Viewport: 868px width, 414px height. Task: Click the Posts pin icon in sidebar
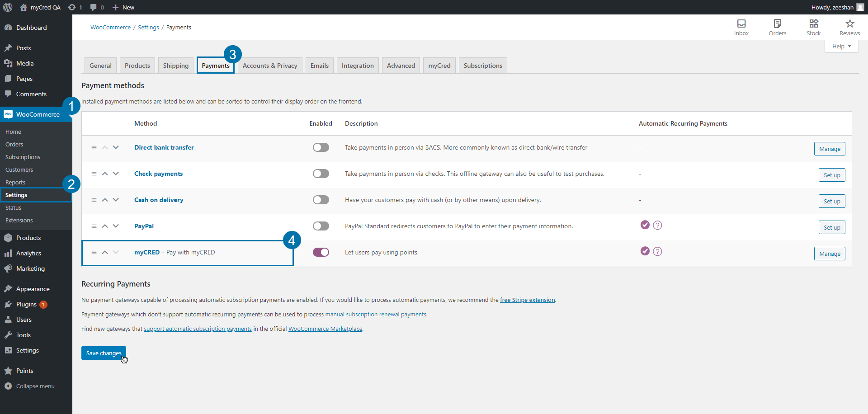[x=8, y=48]
